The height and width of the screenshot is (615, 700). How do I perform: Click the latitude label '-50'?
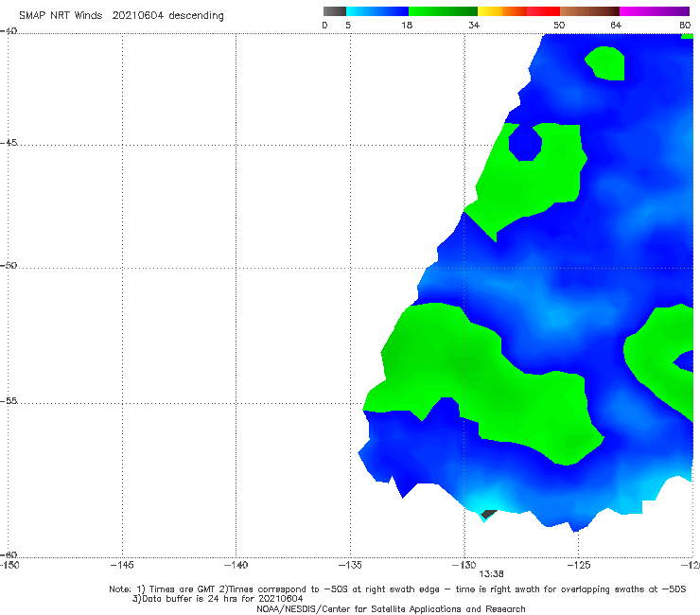pyautogui.click(x=9, y=265)
